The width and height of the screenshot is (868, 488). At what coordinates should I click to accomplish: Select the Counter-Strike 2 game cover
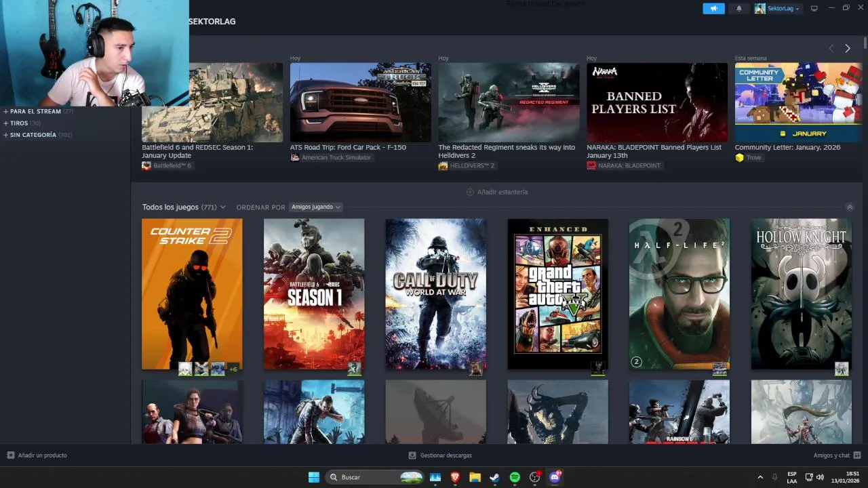coord(192,294)
